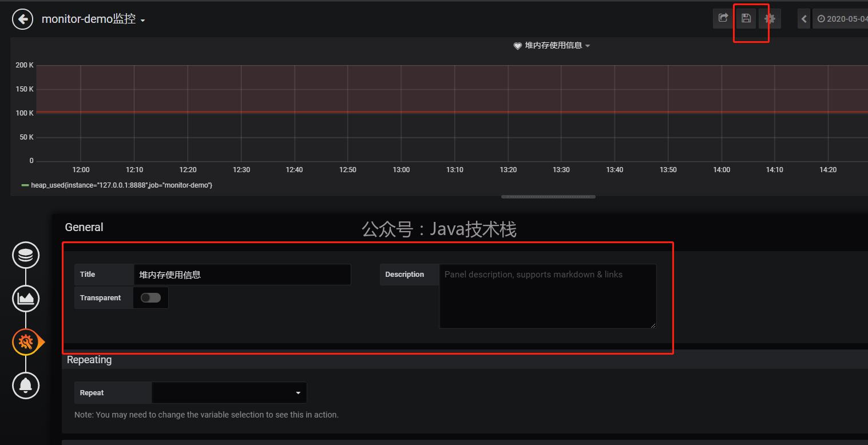This screenshot has width=868, height=445.
Task: Open the Queries database tab icon
Action: click(x=26, y=256)
